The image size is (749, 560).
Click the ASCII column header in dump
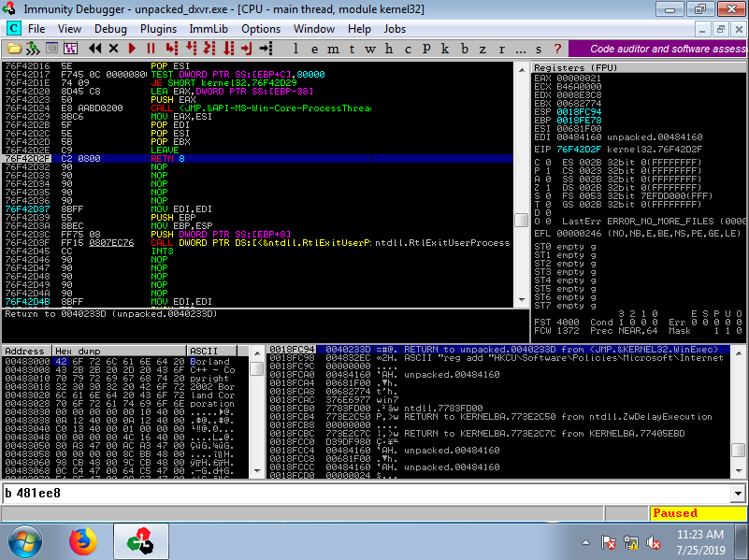pyautogui.click(x=212, y=351)
